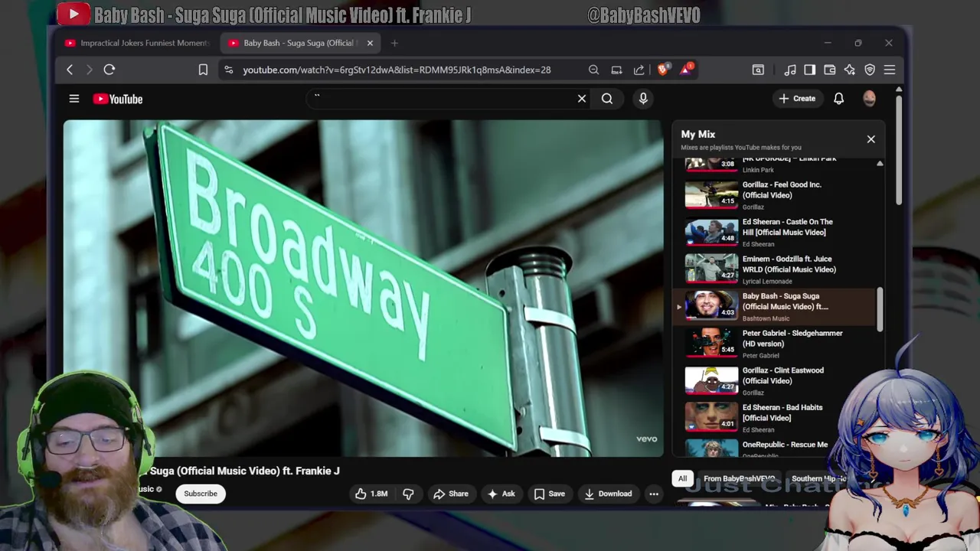980x551 pixels.
Task: Open the notifications bell
Action: 839,99
